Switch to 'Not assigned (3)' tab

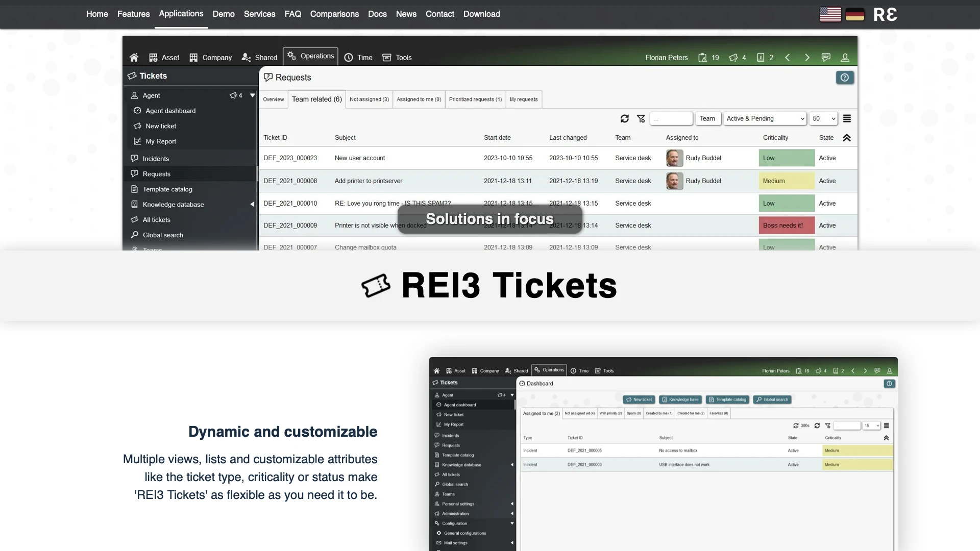pyautogui.click(x=369, y=99)
